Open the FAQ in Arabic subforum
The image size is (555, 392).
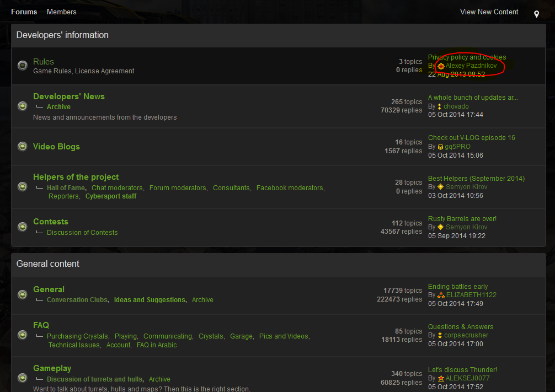click(157, 345)
